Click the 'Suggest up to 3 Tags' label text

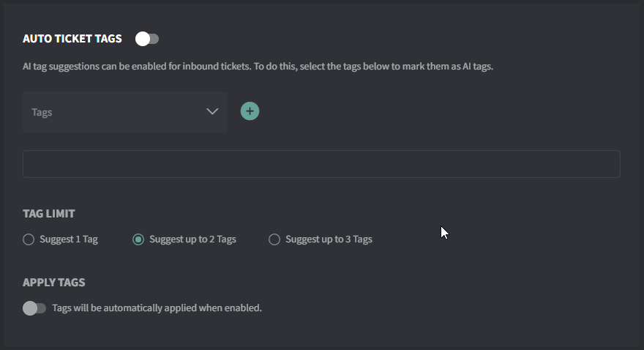click(329, 239)
